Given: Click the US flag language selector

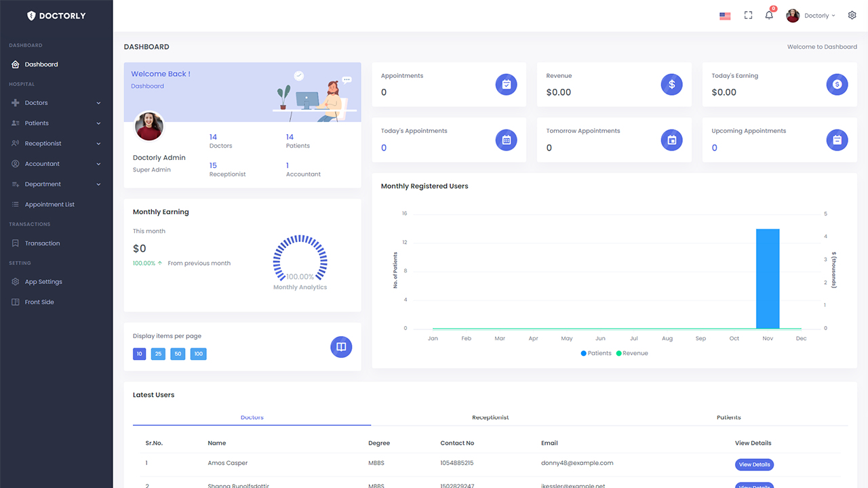Looking at the screenshot, I should pyautogui.click(x=724, y=15).
